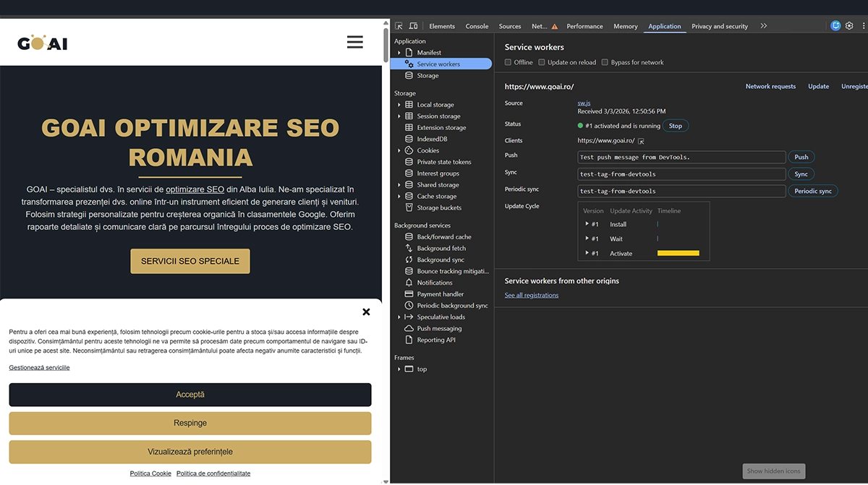This screenshot has width=868, height=485.
Task: Select the Background fetch arrows icon
Action: (x=409, y=248)
